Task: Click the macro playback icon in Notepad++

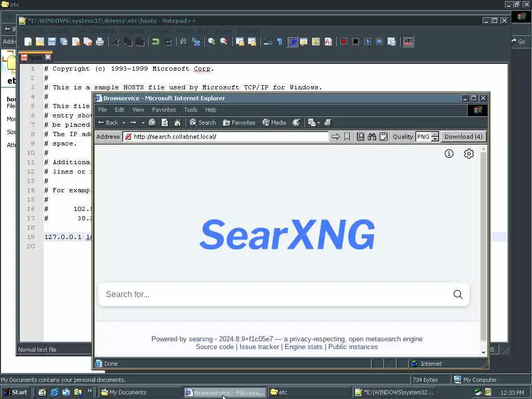Action: (367, 42)
